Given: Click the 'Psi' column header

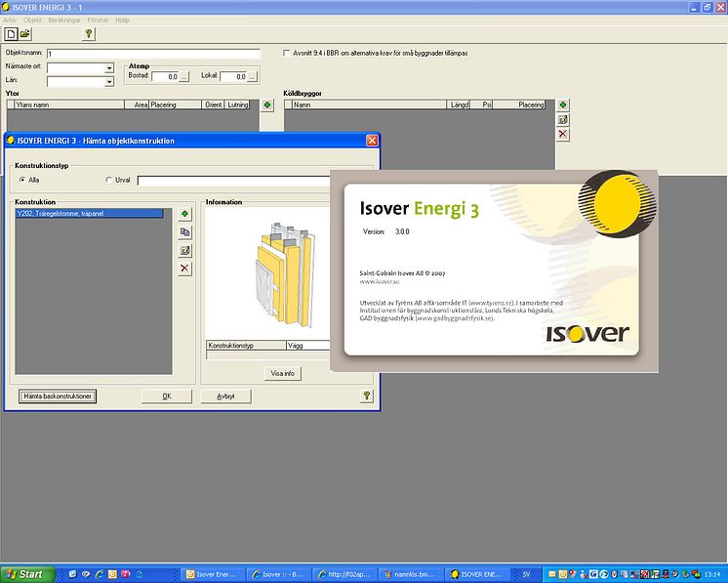Looking at the screenshot, I should pos(481,105).
